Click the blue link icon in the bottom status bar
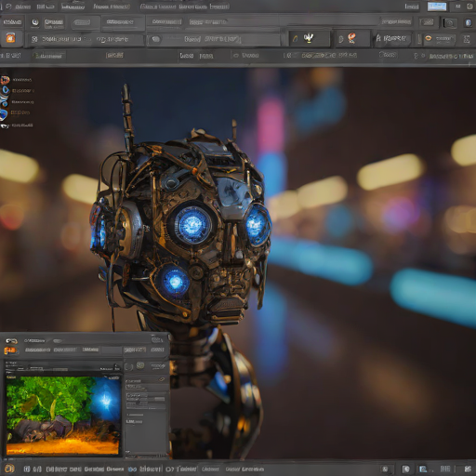This screenshot has width=476, height=476. [x=132, y=469]
